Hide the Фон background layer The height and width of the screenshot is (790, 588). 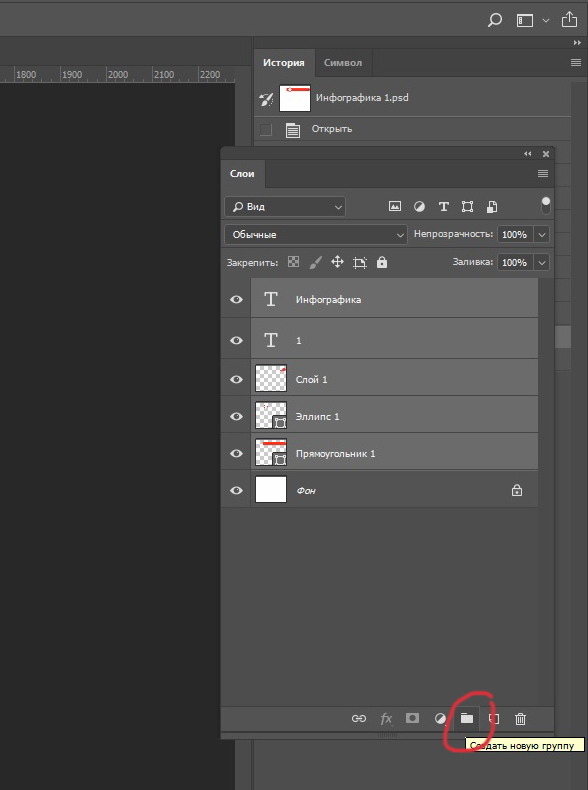pyautogui.click(x=236, y=490)
